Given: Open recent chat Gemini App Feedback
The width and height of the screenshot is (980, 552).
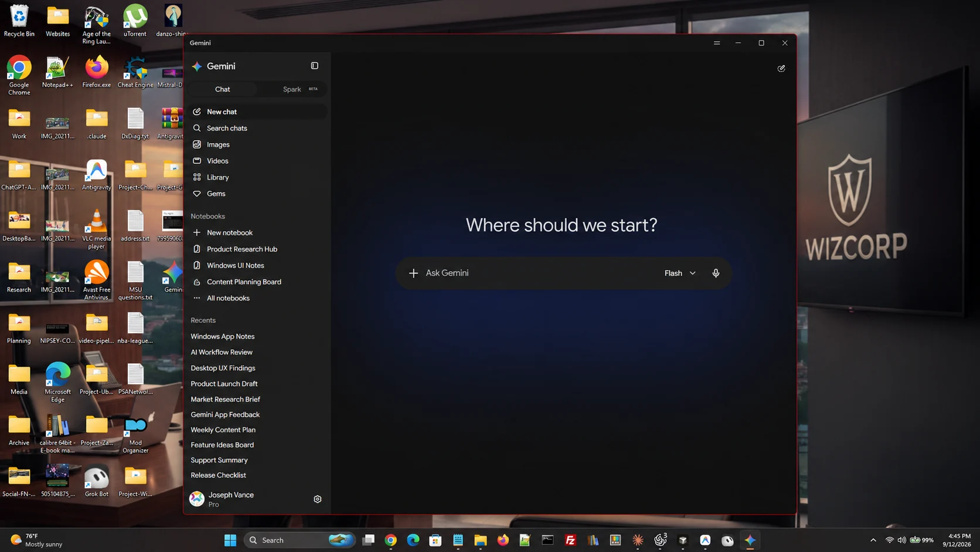Looking at the screenshot, I should (225, 414).
